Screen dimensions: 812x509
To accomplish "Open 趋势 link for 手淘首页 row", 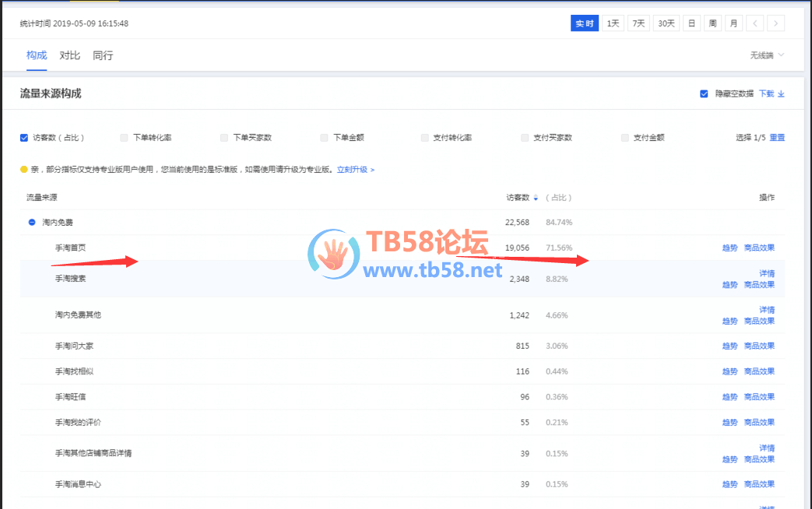I will [x=729, y=248].
